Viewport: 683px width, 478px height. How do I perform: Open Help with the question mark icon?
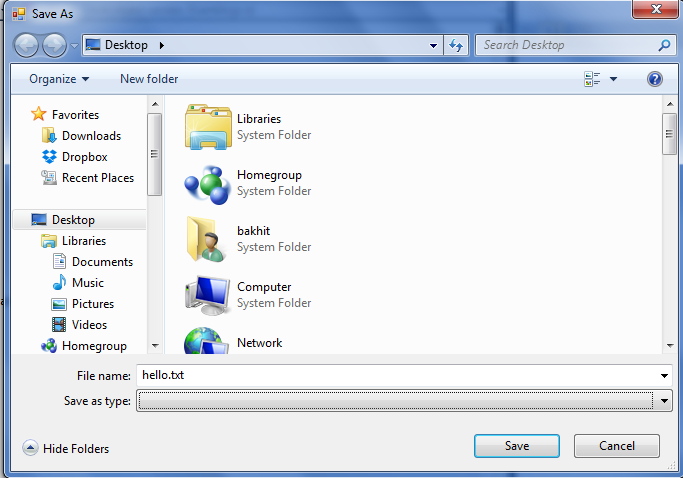pyautogui.click(x=655, y=79)
